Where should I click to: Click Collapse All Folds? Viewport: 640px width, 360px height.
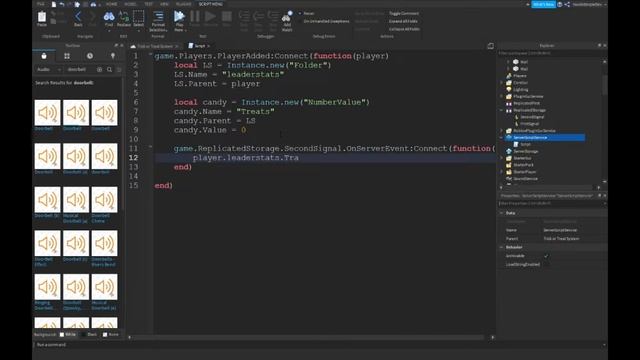404,29
